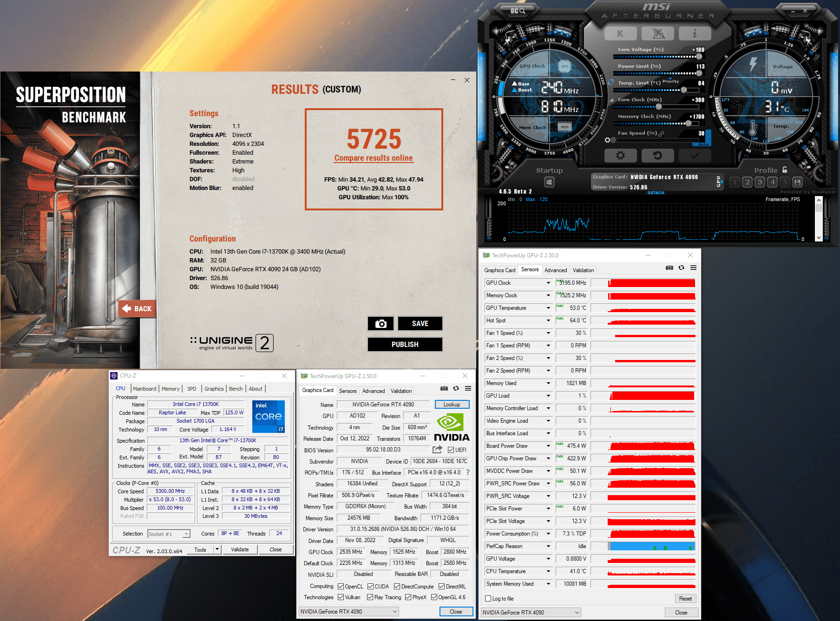Toggle the Ray Tracing checkbox
Image resolution: width=840 pixels, height=621 pixels.
click(x=370, y=597)
